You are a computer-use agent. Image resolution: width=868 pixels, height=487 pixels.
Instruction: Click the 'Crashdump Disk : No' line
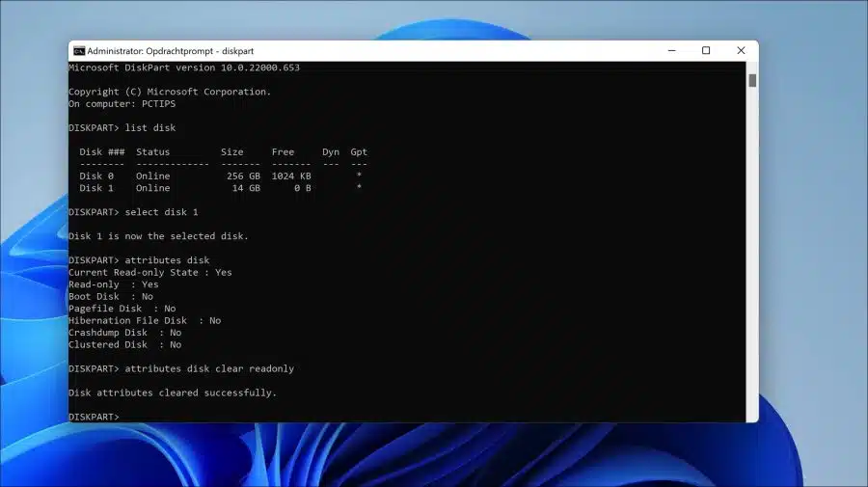(x=125, y=333)
